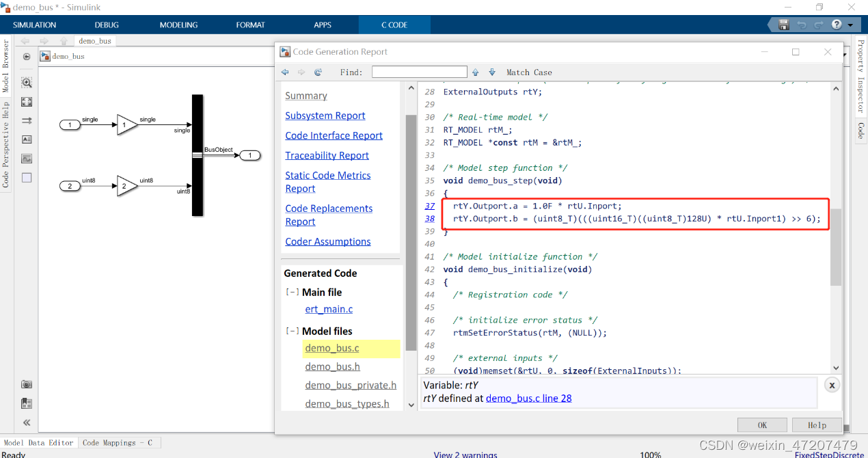The height and width of the screenshot is (458, 868).
Task: Open the Coder Assumptions link
Action: 328,241
